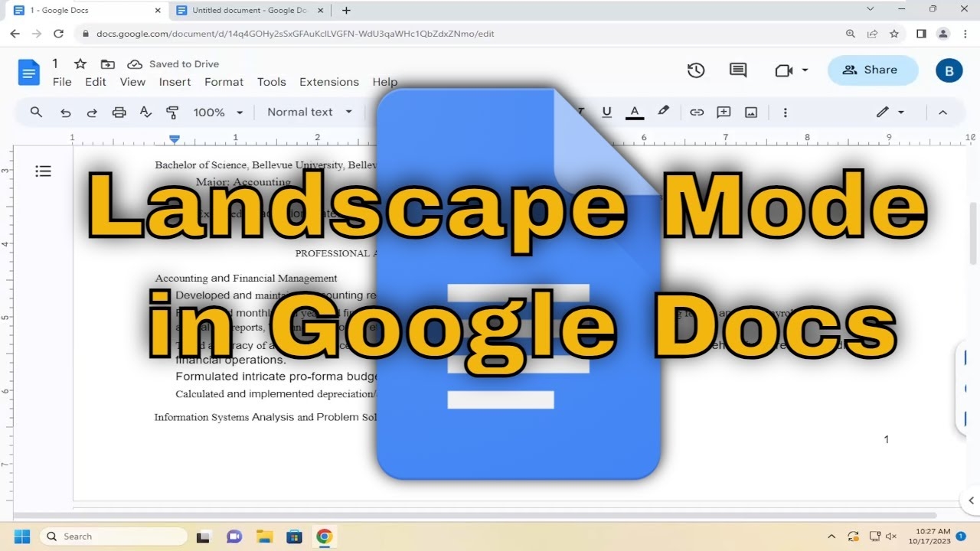This screenshot has height=551, width=980.
Task: Expand the Normal text style dropdown
Action: coord(309,112)
